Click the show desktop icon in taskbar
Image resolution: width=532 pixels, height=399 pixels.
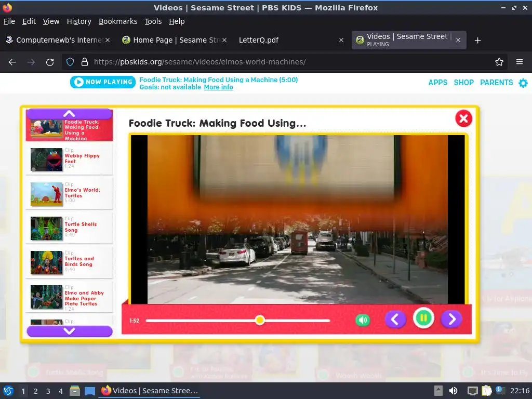tap(89, 391)
